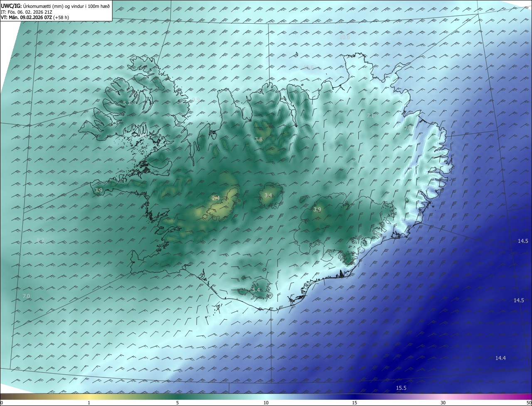Click the 14.4 value label on the map
532x406 pixels.
pyautogui.click(x=501, y=358)
